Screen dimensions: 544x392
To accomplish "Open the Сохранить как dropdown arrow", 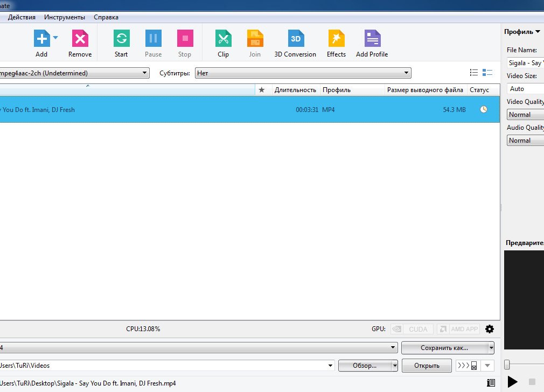I will tap(491, 348).
